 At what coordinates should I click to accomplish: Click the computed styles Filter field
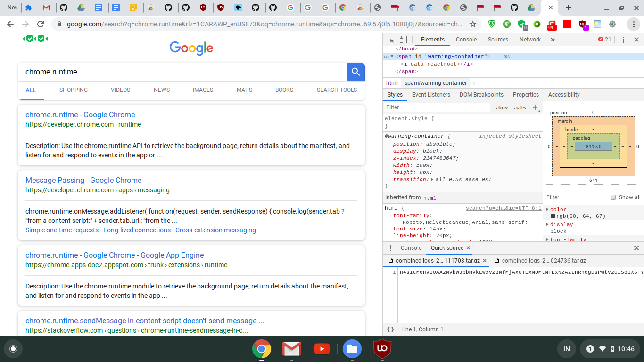pos(576,197)
